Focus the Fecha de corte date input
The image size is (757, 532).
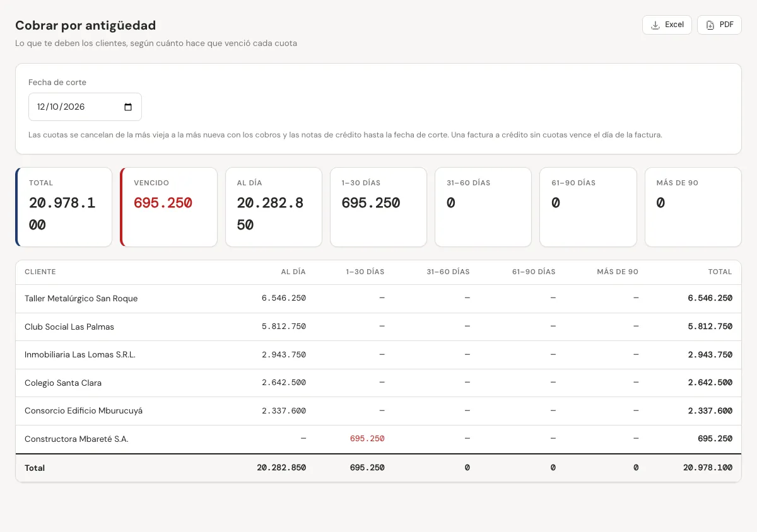pyautogui.click(x=85, y=107)
